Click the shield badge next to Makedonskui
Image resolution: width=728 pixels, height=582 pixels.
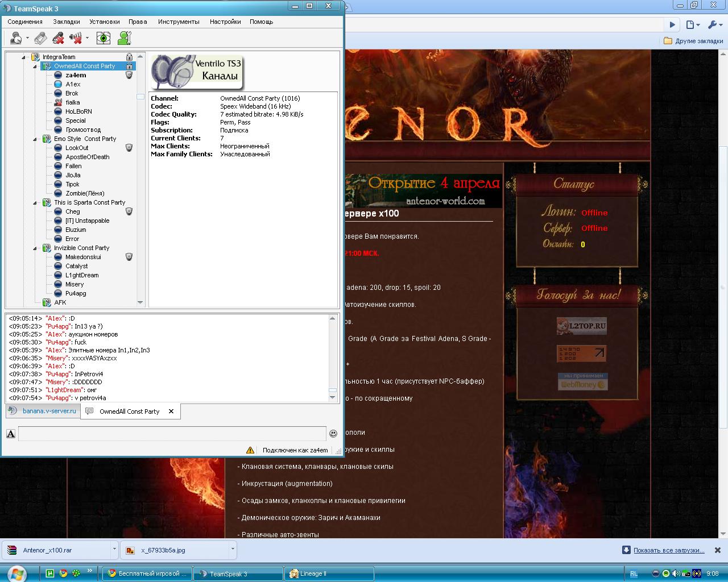tap(129, 257)
